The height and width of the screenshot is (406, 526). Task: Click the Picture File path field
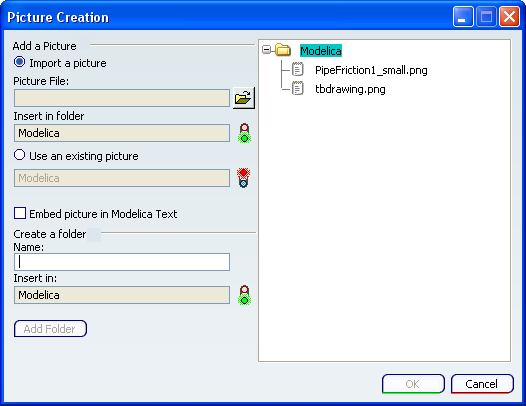[122, 98]
